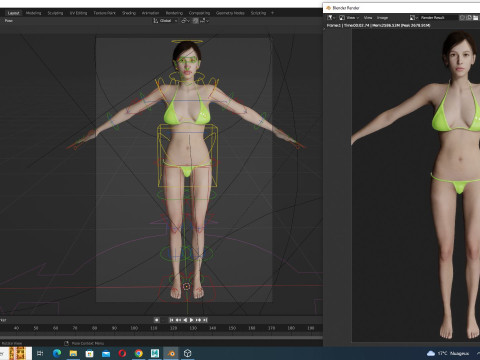
Task: Switch to Geometry Nodes workspace
Action: point(230,13)
